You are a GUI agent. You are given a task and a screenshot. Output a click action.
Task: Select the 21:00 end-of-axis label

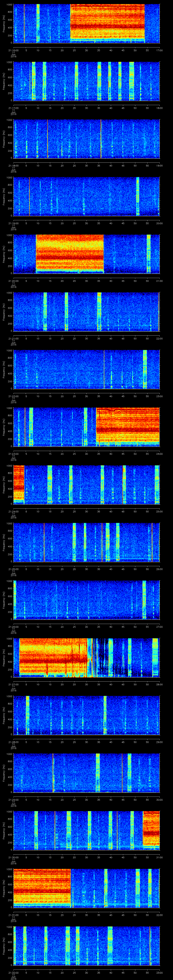[x=159, y=281]
